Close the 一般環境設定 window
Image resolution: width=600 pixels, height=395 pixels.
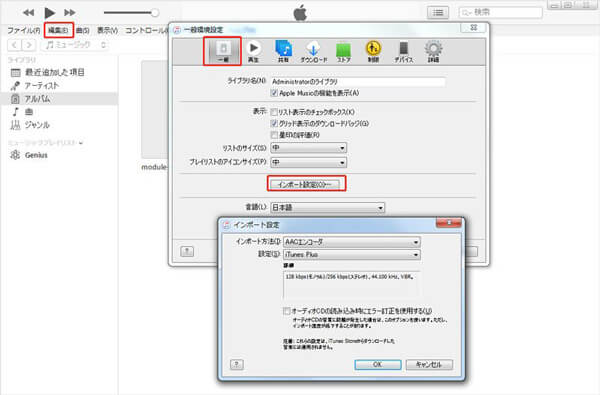(473, 28)
